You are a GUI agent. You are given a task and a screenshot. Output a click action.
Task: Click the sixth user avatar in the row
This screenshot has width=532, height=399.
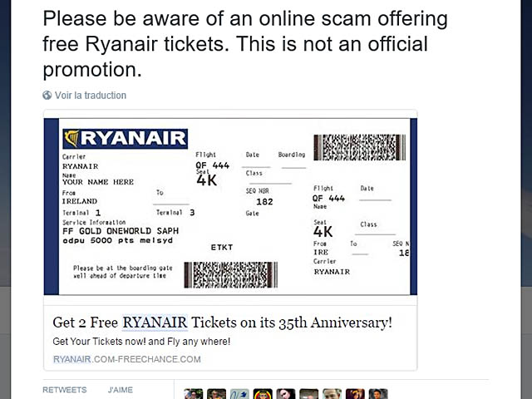tap(309, 394)
